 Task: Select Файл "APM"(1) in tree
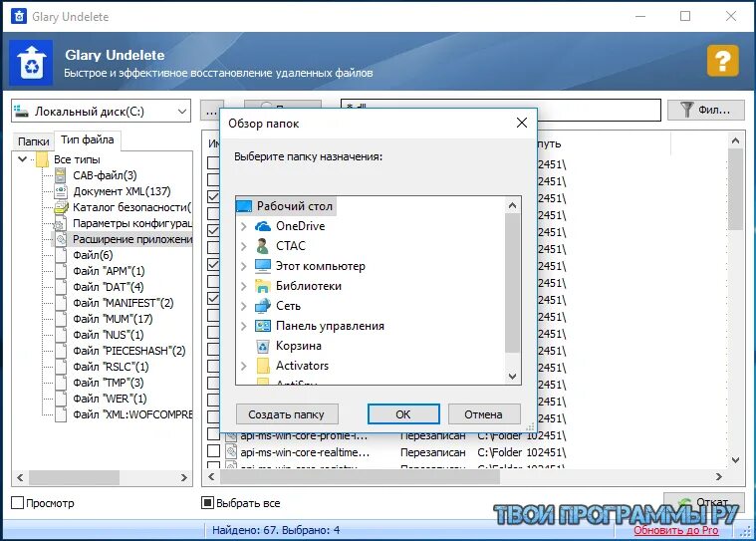pos(109,271)
